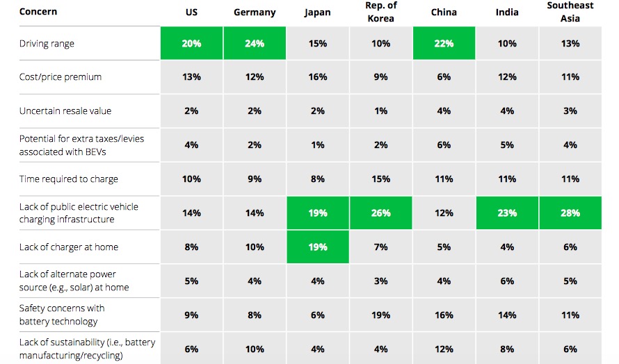Screen dimensions: 619x364
Task: Select the Cost/price premium row label
Action: (x=61, y=77)
